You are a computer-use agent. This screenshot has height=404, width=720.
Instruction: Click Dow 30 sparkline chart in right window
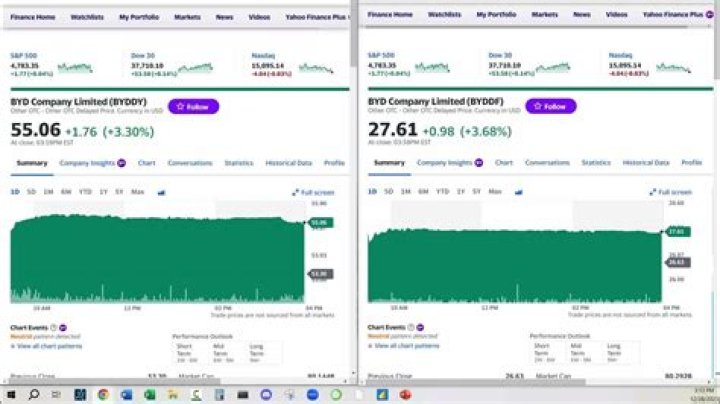pos(553,68)
